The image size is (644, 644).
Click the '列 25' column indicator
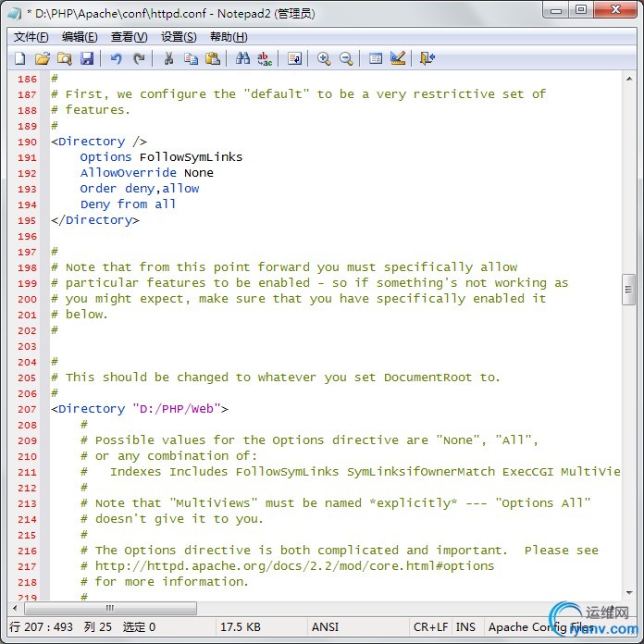[x=98, y=627]
